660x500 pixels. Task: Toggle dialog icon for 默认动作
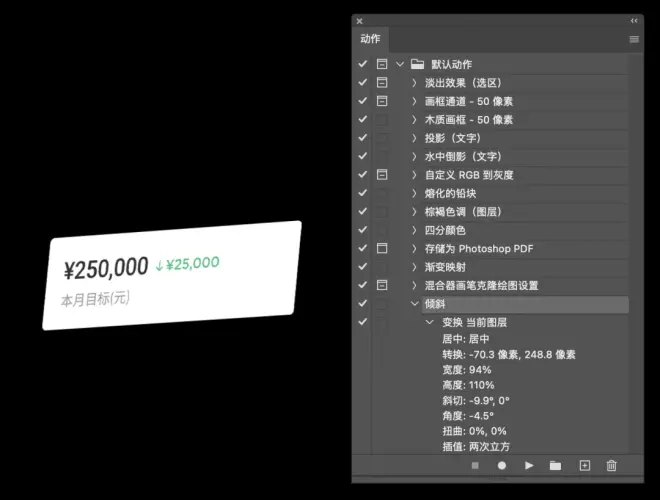pos(382,64)
